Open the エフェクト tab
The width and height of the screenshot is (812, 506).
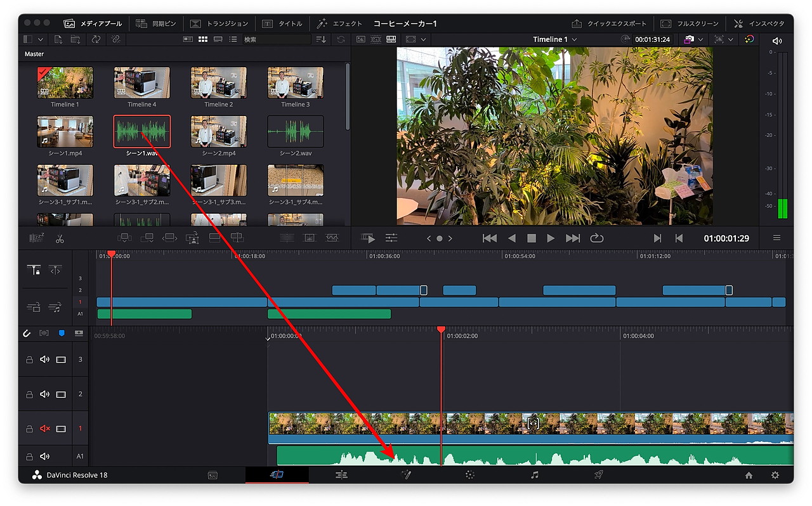[339, 23]
